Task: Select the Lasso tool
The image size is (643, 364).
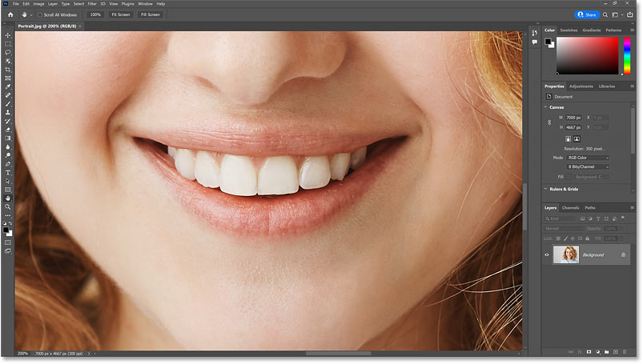Action: [8, 53]
